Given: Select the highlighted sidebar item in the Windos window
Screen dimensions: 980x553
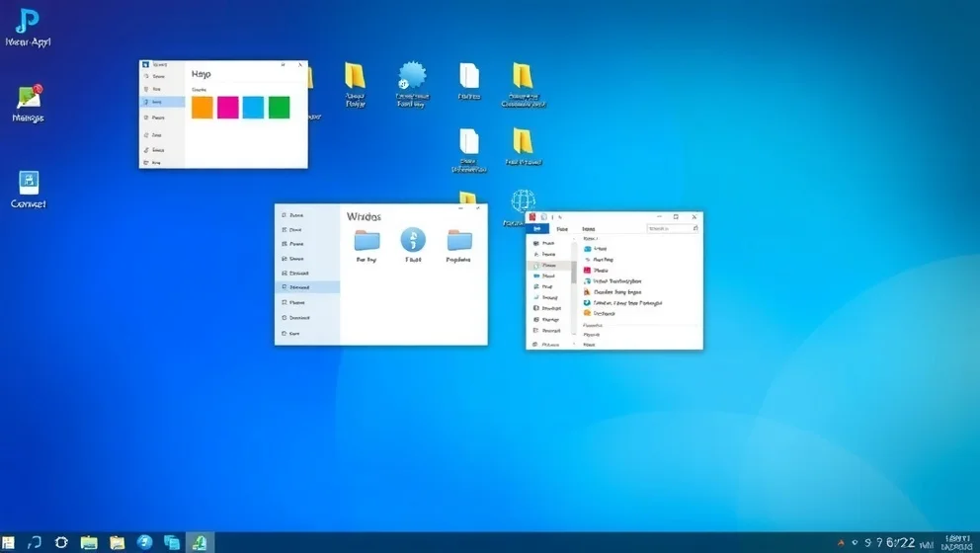Looking at the screenshot, I should [x=307, y=287].
